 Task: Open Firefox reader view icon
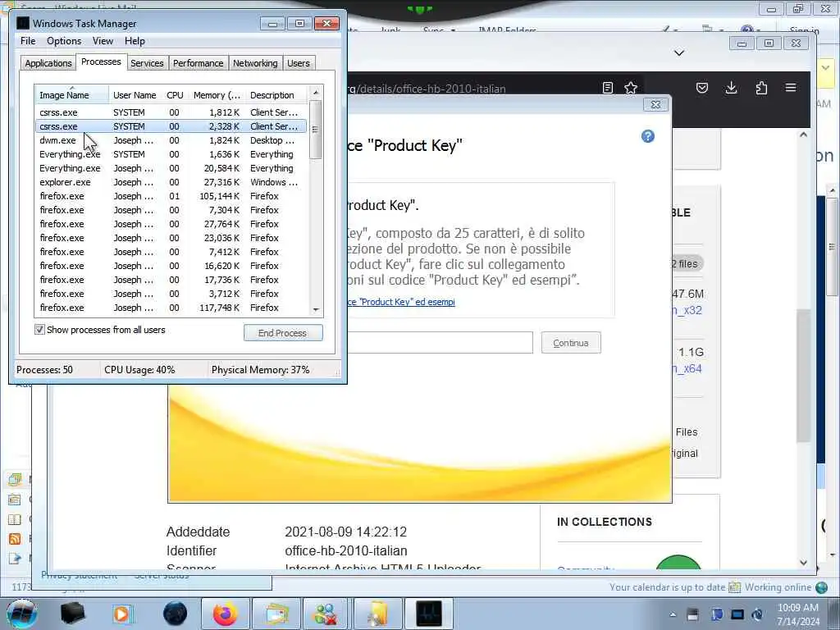click(608, 88)
